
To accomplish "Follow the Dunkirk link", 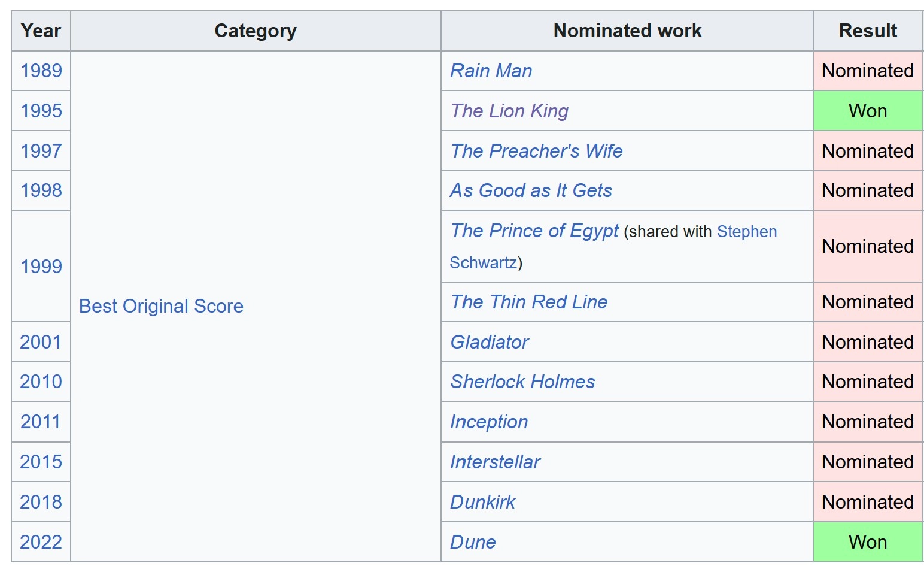I will (482, 502).
